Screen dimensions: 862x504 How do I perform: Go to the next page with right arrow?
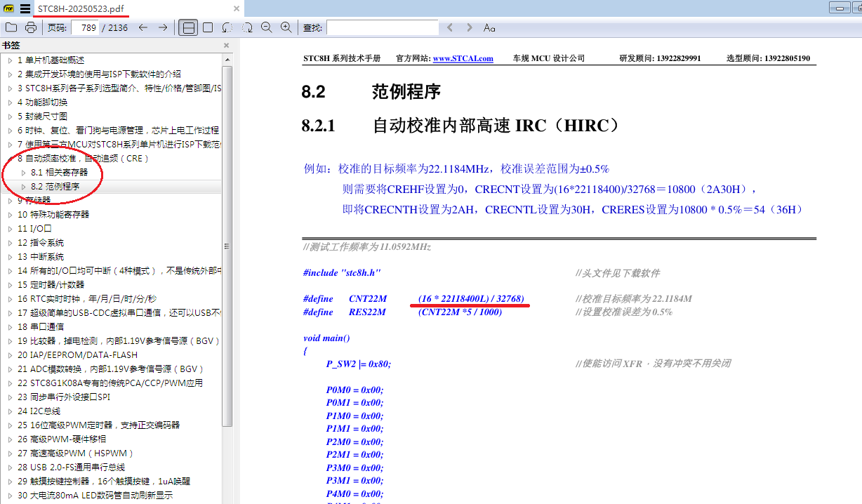(163, 27)
